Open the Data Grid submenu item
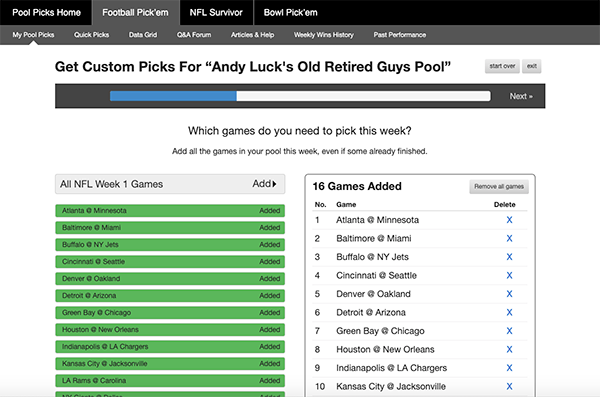Viewport: 600px width, 397px height. (x=143, y=35)
